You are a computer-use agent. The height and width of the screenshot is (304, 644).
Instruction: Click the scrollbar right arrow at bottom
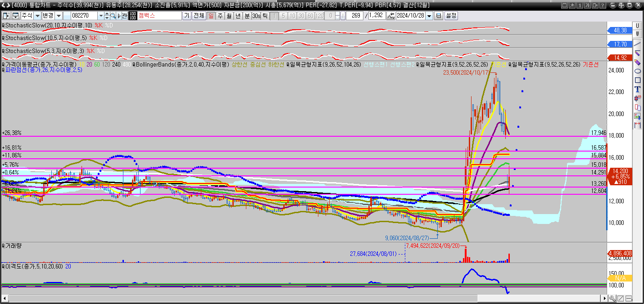pyautogui.click(x=605, y=299)
